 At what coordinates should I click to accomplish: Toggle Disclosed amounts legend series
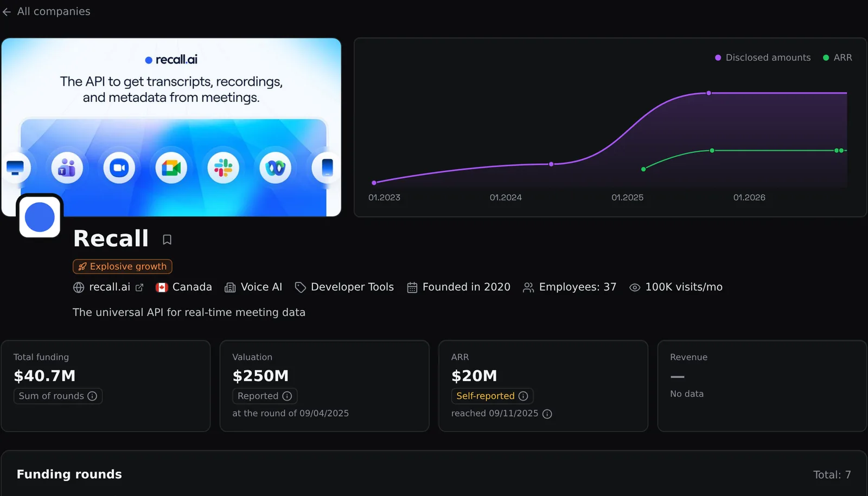click(x=763, y=57)
